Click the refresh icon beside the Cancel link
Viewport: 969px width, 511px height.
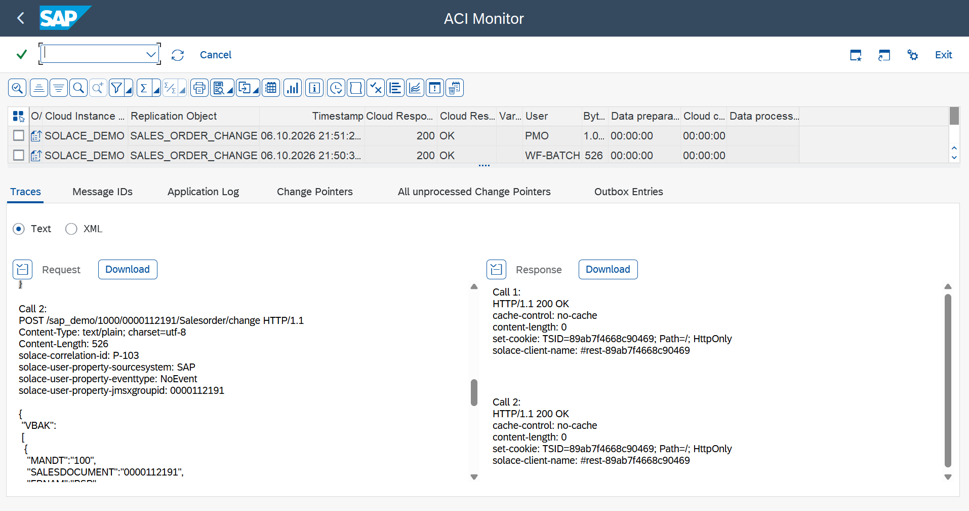[x=177, y=55]
